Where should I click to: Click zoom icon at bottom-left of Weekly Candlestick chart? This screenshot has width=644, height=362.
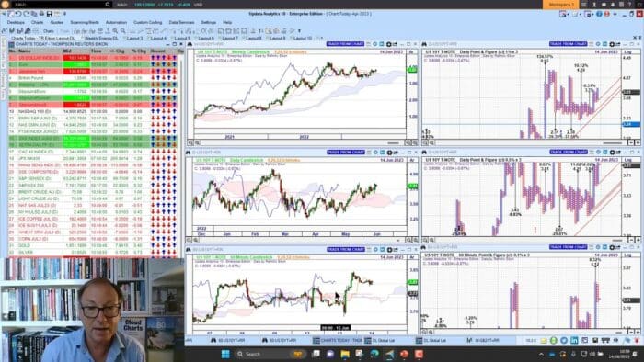(190, 142)
